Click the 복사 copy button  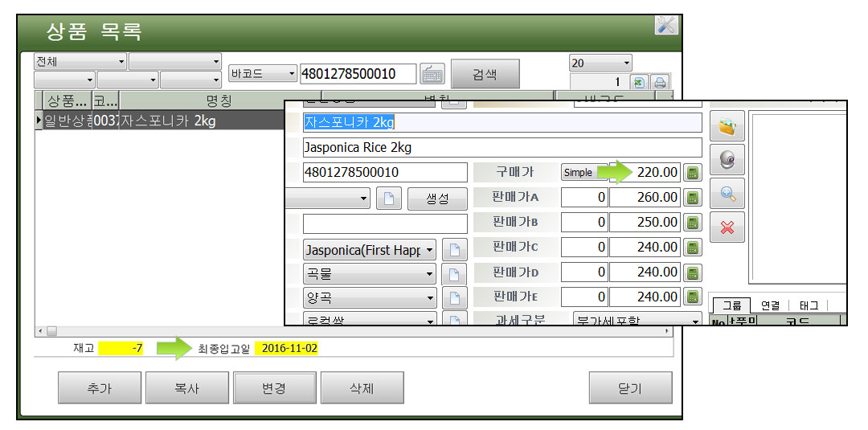click(x=187, y=388)
